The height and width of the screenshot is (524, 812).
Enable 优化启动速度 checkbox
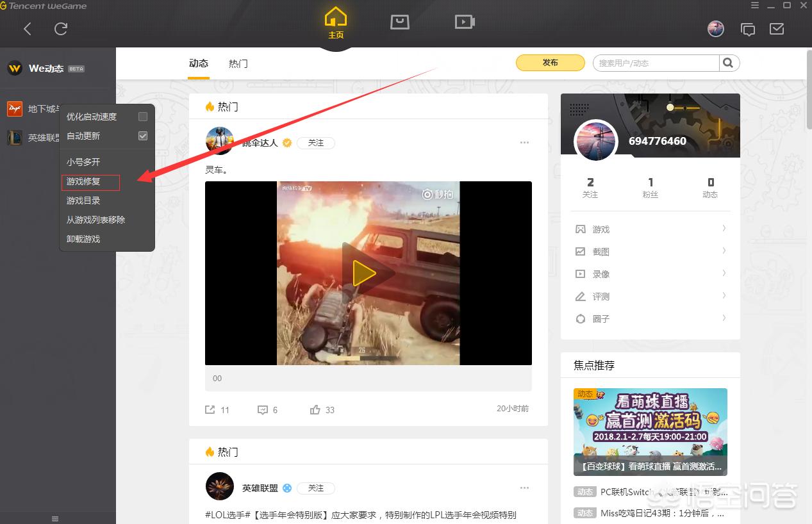(143, 117)
